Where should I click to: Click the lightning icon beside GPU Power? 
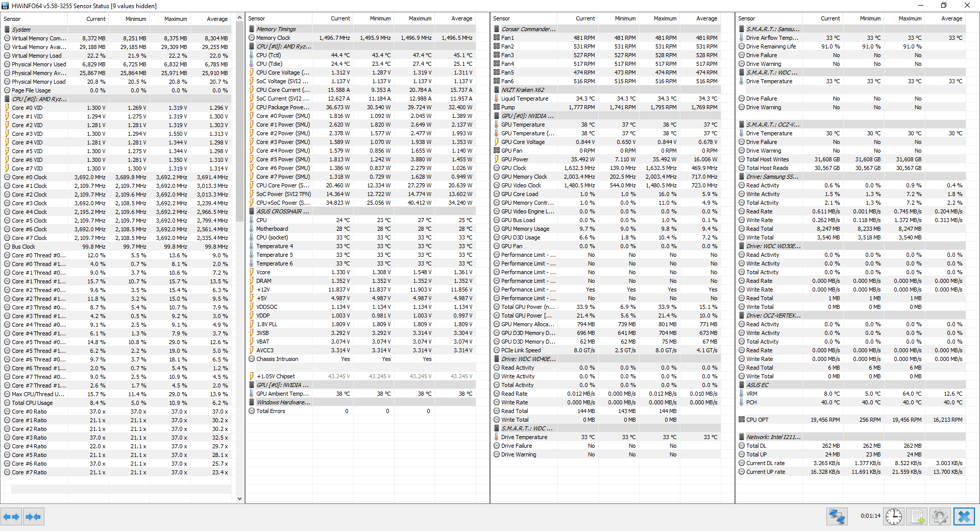tap(497, 159)
